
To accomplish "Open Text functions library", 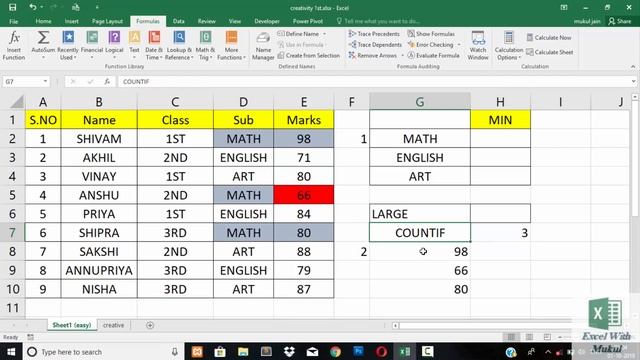I will (x=134, y=45).
